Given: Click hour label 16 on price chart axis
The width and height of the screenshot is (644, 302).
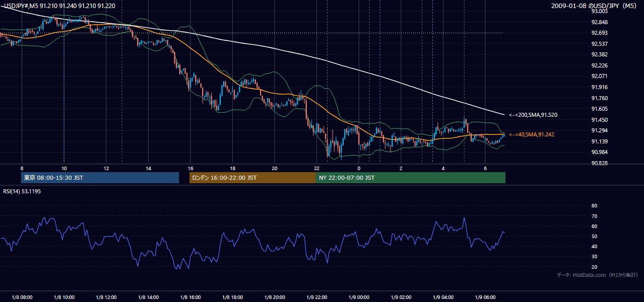Looking at the screenshot, I should (190, 168).
